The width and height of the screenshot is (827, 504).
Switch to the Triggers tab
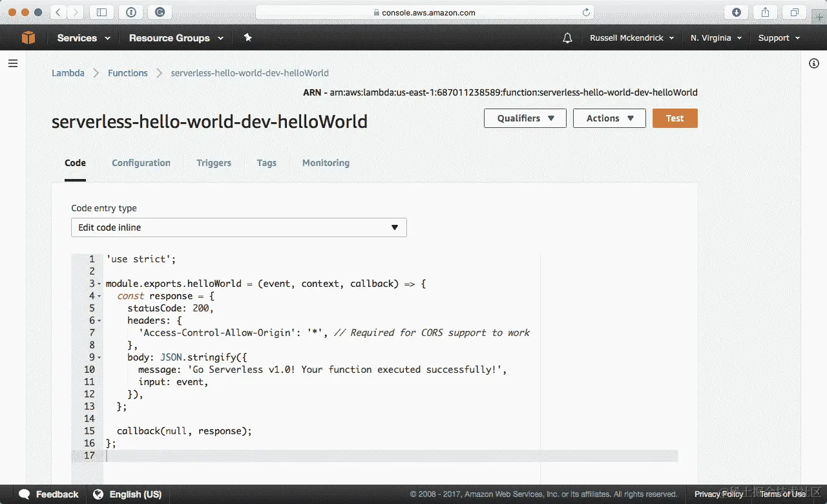pyautogui.click(x=214, y=163)
